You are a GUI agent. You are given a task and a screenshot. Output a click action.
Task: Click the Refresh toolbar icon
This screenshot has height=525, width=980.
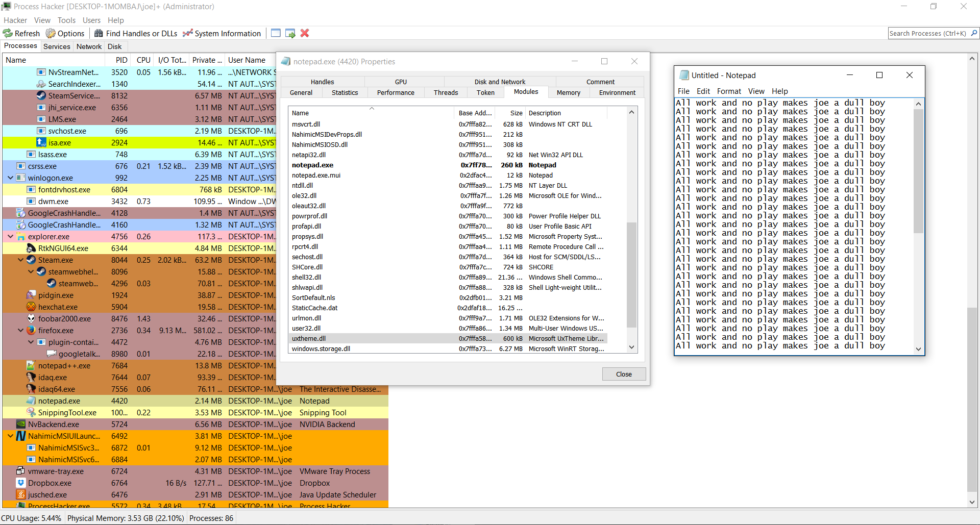[x=8, y=33]
